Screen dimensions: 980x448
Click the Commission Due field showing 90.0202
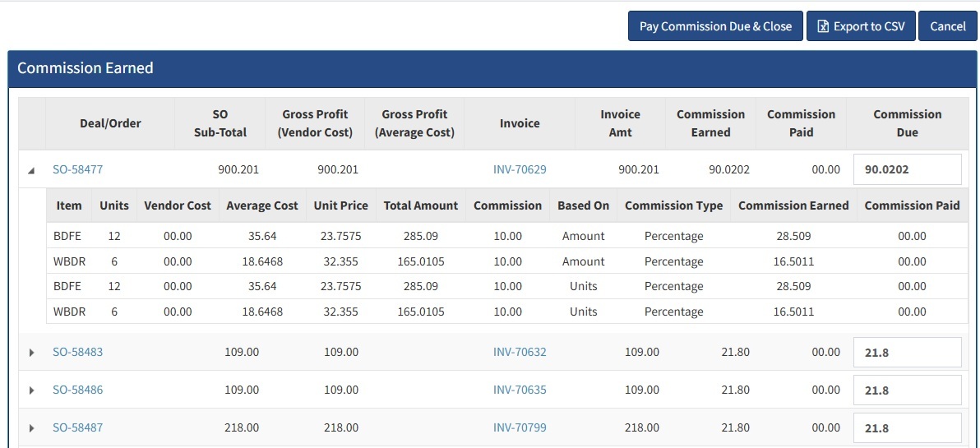click(x=908, y=169)
